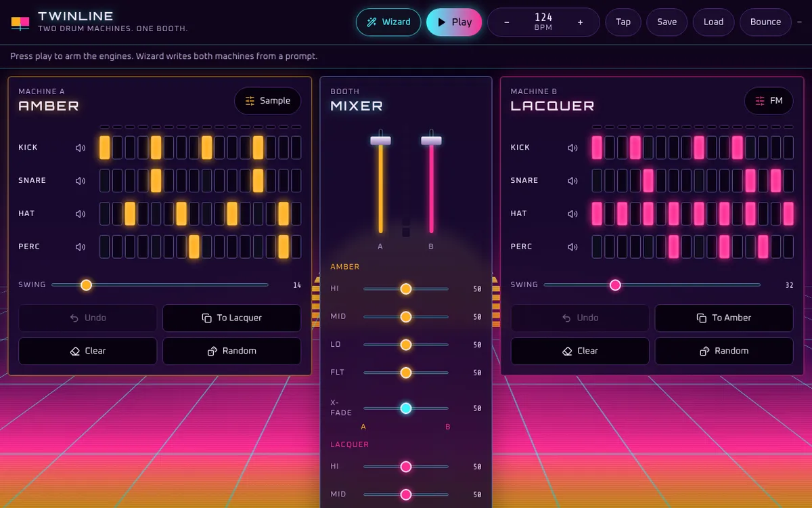Image resolution: width=812 pixels, height=508 pixels.
Task: Copy Amber pattern To Lacquer
Action: (231, 318)
